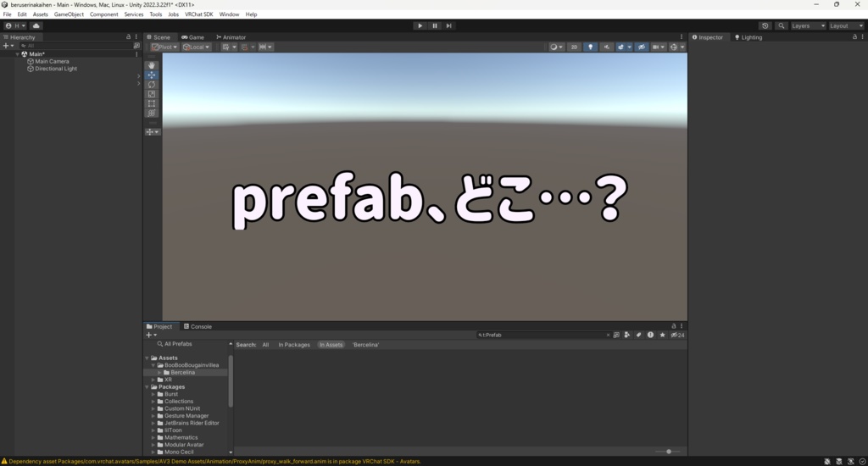868x466 pixels.
Task: Open draw mode shading dropdown
Action: click(556, 47)
